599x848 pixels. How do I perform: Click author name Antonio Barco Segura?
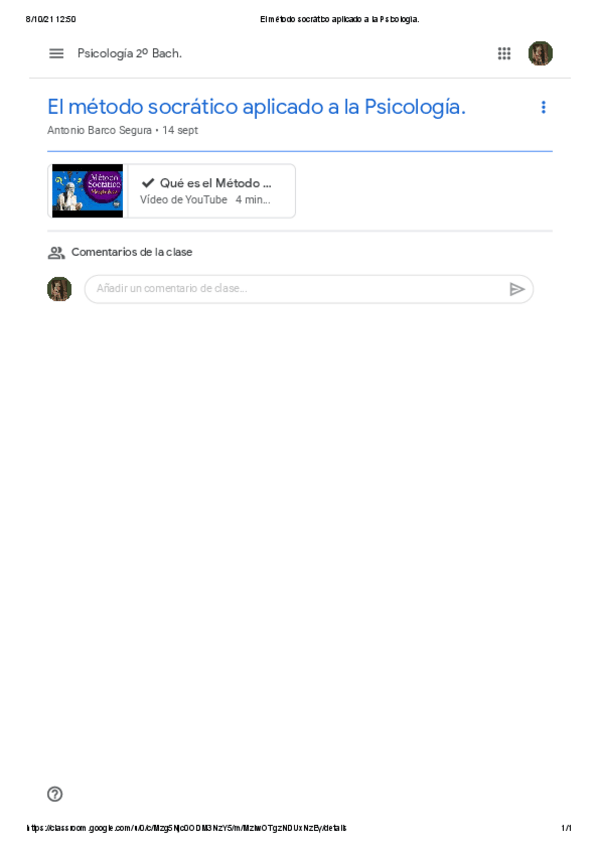(x=99, y=130)
